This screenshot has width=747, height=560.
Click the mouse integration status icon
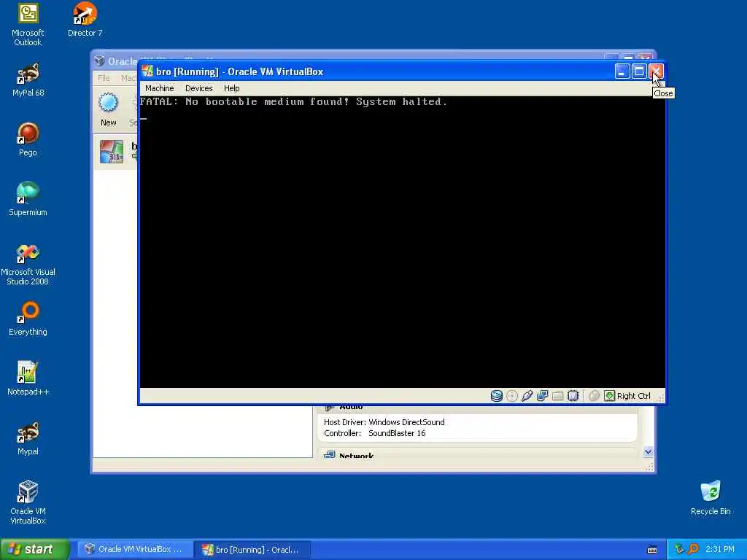pyautogui.click(x=594, y=396)
